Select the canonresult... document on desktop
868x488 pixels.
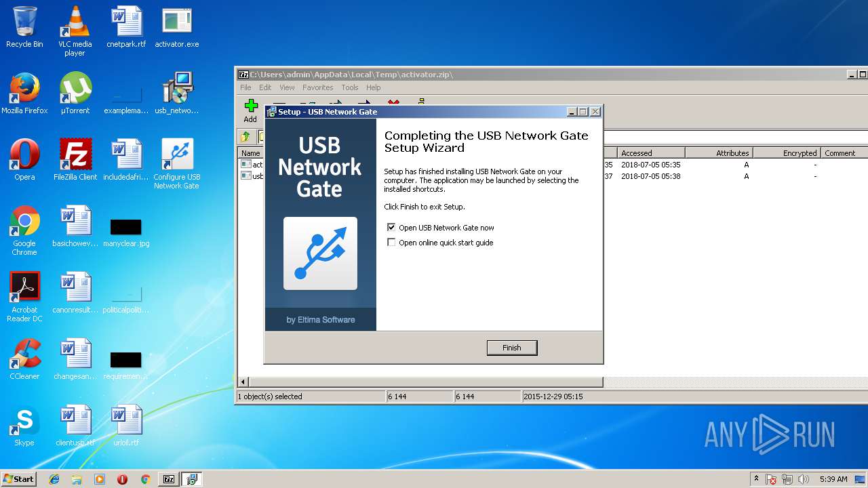click(x=75, y=293)
